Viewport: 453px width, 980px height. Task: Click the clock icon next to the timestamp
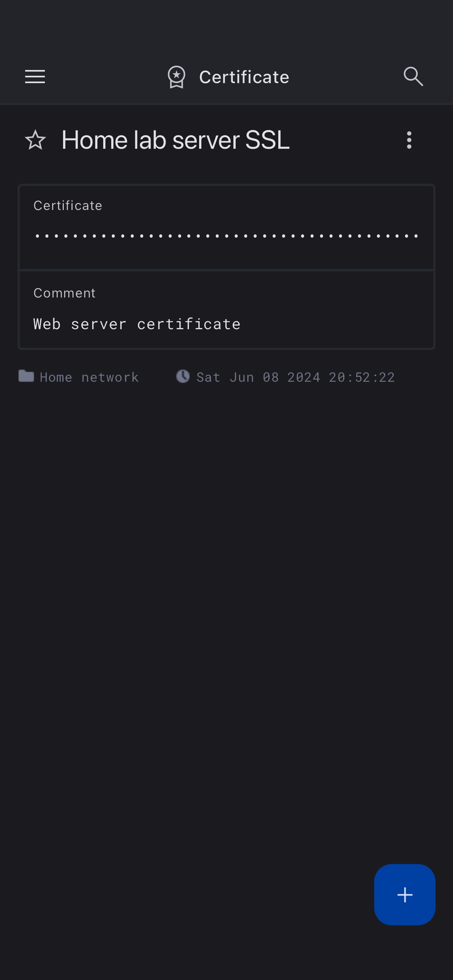(183, 376)
